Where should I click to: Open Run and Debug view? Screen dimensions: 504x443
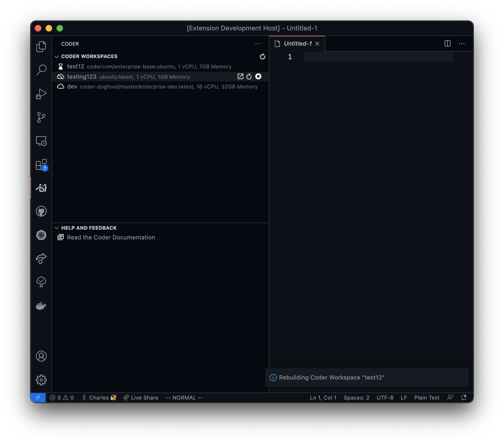[x=41, y=94]
